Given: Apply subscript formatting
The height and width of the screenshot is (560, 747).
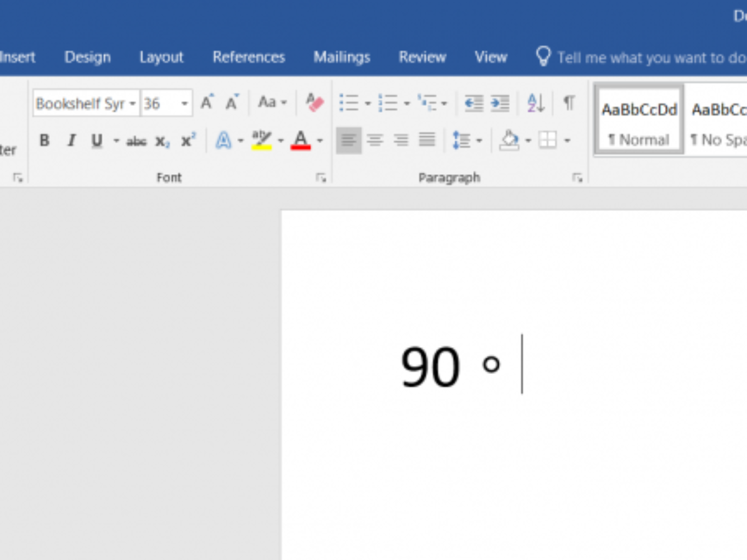Looking at the screenshot, I should click(162, 141).
